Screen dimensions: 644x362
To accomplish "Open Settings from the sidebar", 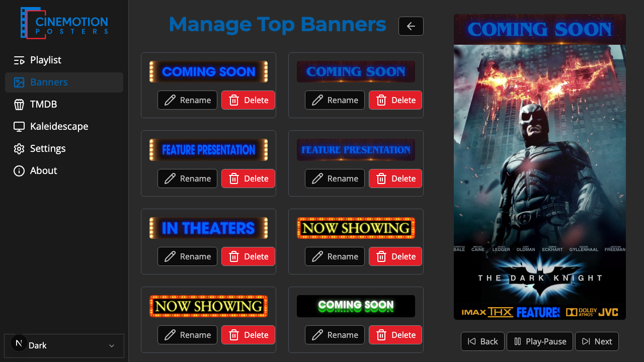I will (64, 149).
